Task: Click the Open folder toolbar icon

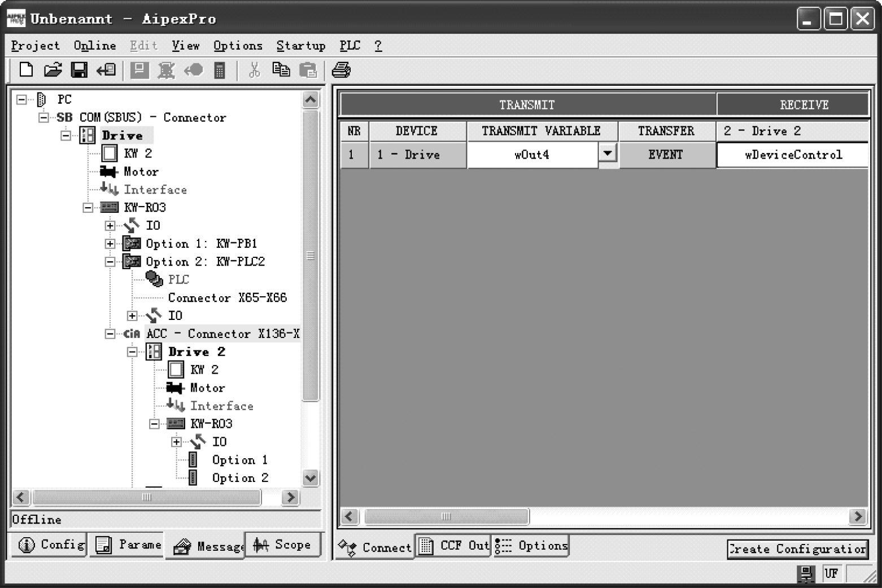Action: coord(53,70)
